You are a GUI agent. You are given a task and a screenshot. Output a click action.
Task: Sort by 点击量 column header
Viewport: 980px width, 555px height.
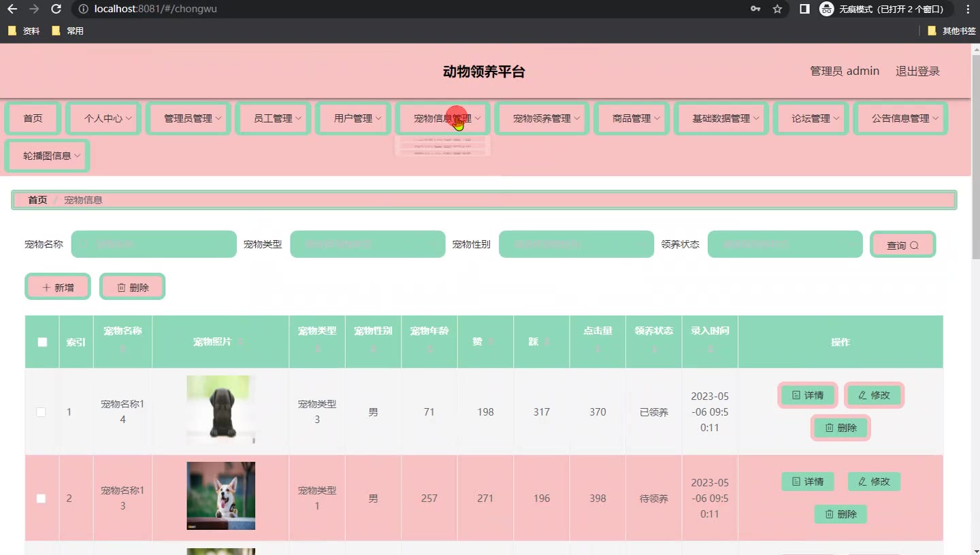pyautogui.click(x=598, y=340)
